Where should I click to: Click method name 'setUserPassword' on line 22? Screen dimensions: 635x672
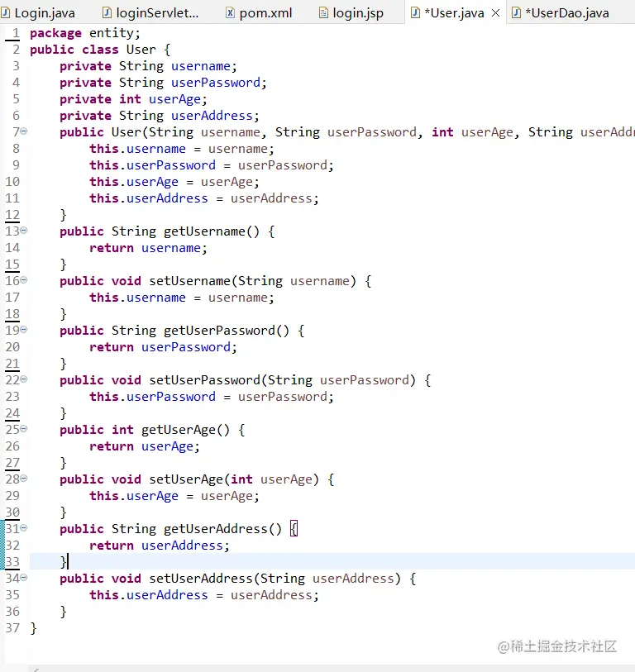click(204, 380)
